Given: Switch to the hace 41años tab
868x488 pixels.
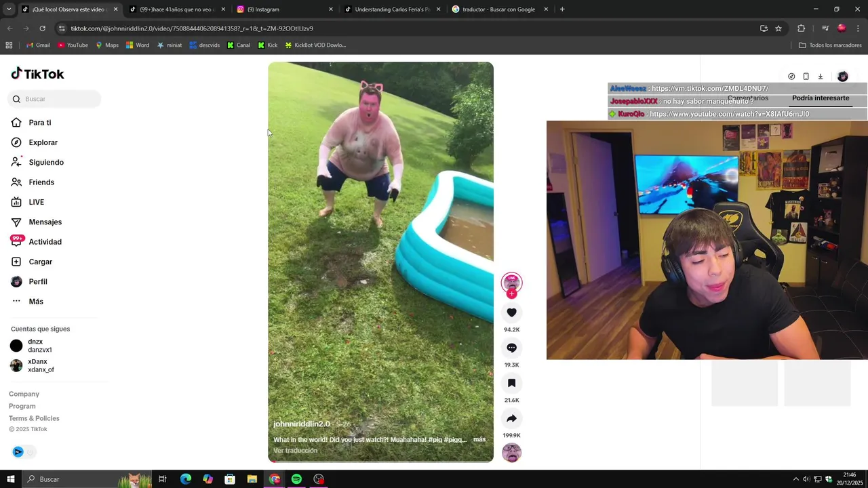Looking at the screenshot, I should point(177,9).
